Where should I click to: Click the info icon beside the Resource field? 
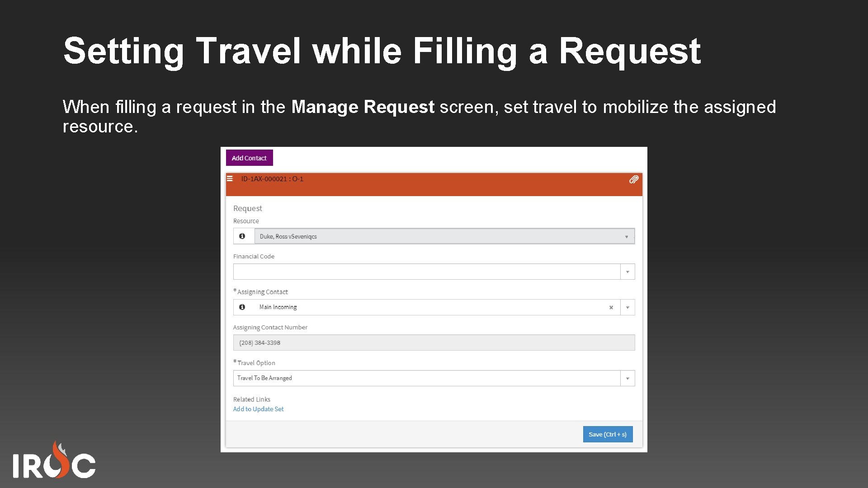click(243, 236)
